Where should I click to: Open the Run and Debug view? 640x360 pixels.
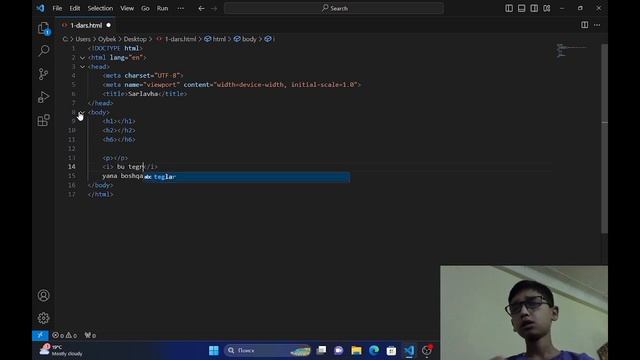pyautogui.click(x=44, y=97)
